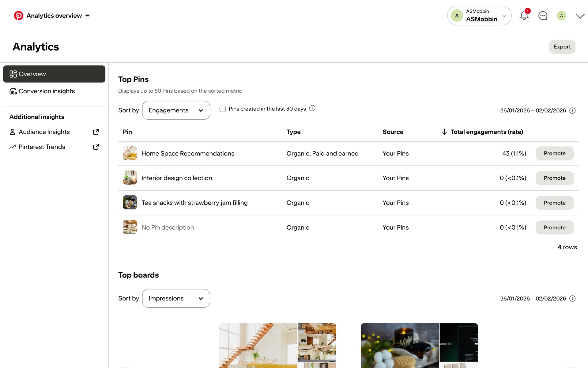
Task: Click the Tea snacks pin thumbnail
Action: tap(130, 203)
